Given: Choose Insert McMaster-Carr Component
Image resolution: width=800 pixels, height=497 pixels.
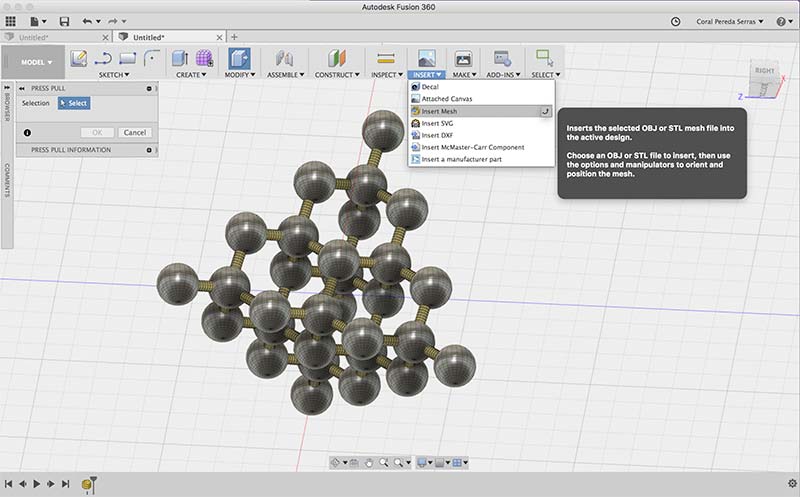Looking at the screenshot, I should (x=481, y=147).
